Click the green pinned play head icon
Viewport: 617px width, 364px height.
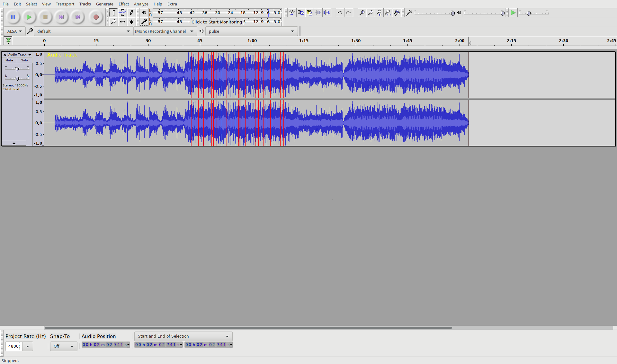[x=8, y=40]
